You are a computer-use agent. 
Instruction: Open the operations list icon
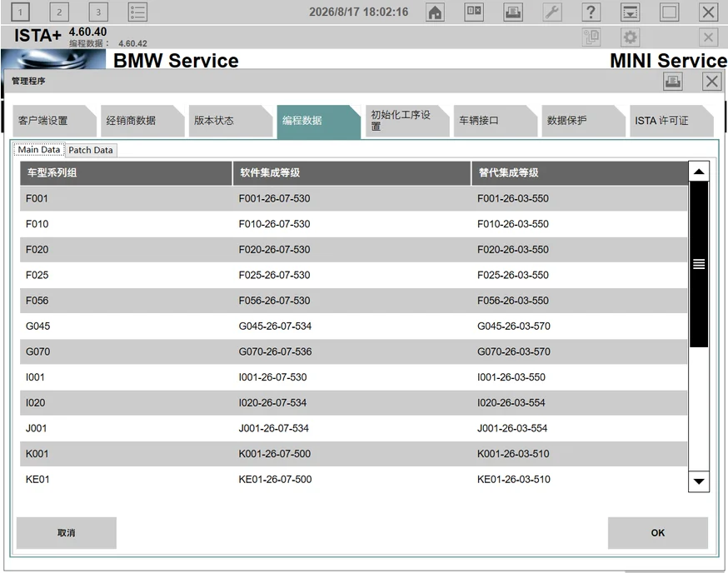pyautogui.click(x=138, y=12)
